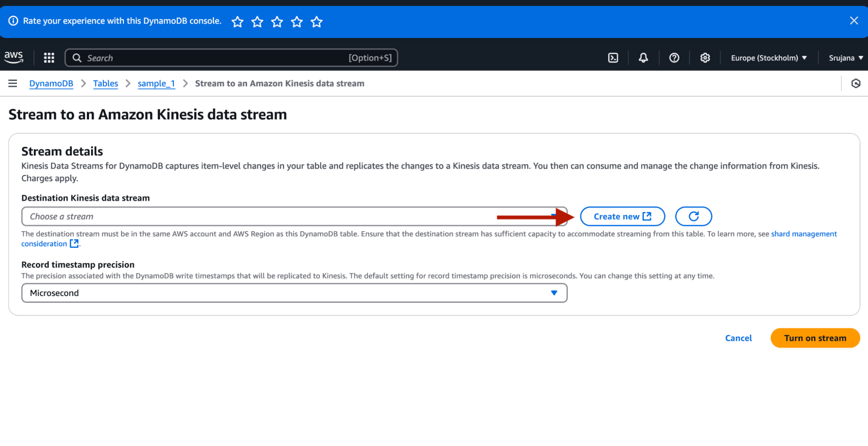Open the Srujana account menu

click(x=845, y=58)
